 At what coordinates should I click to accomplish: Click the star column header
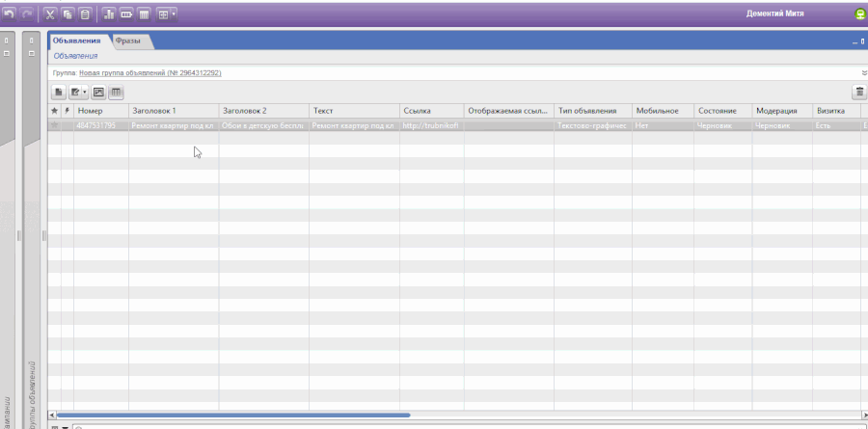click(x=54, y=111)
